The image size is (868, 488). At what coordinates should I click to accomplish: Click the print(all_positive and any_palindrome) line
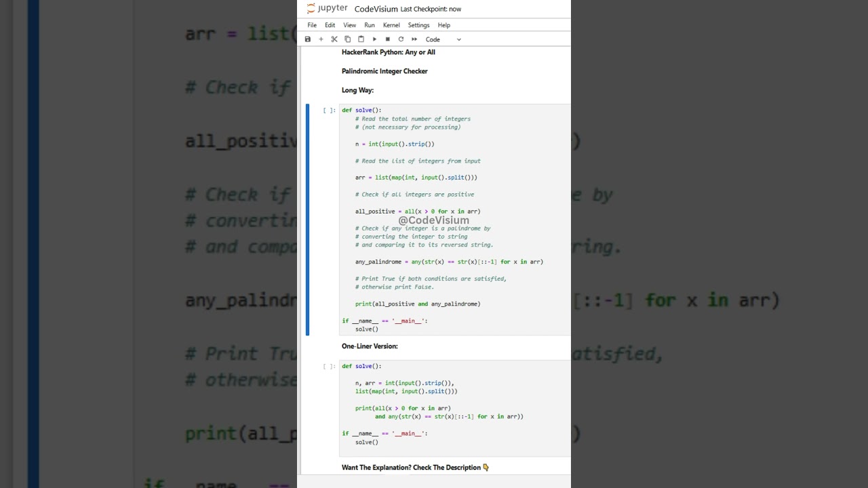418,304
